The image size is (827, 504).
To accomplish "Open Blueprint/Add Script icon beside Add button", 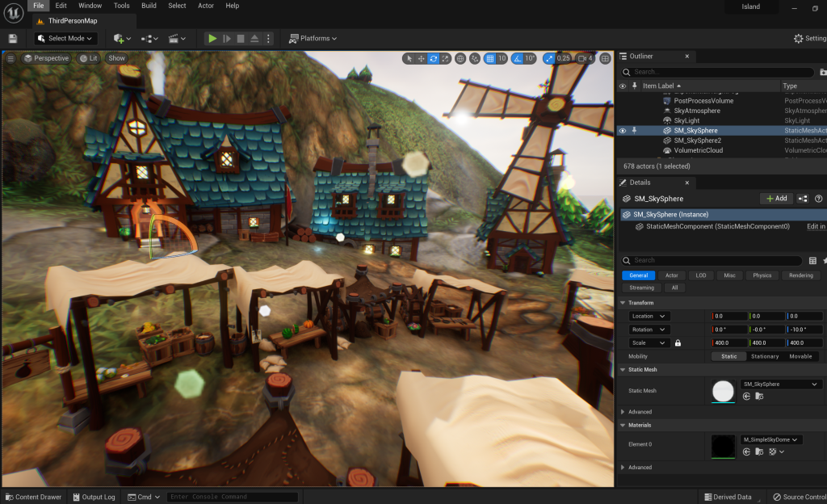I will tap(803, 199).
